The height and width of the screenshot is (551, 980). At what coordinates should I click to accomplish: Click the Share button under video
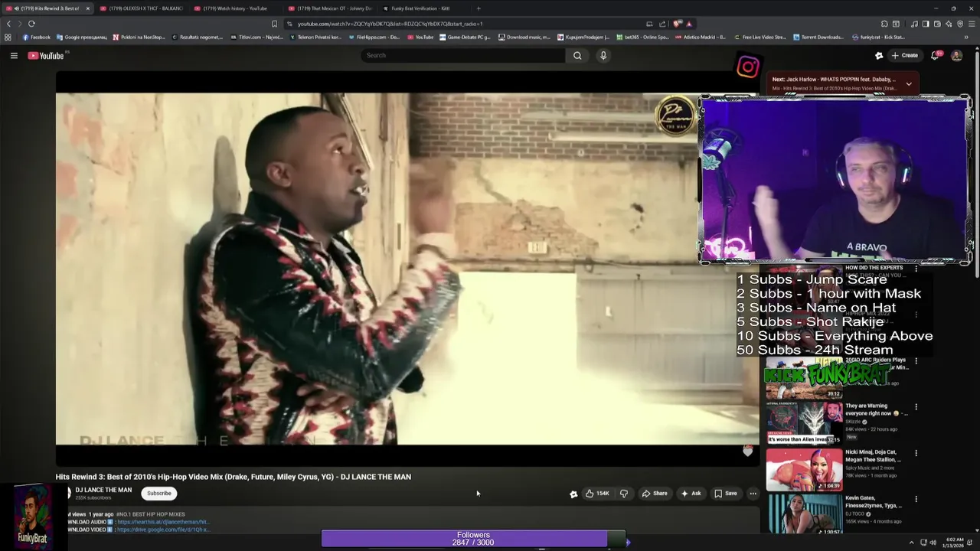(x=655, y=494)
